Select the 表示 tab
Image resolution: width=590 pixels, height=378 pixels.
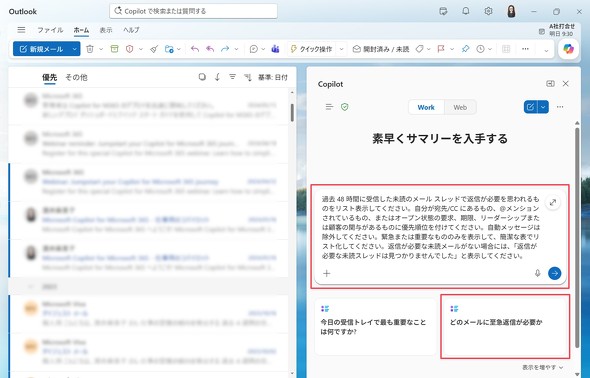coord(106,30)
